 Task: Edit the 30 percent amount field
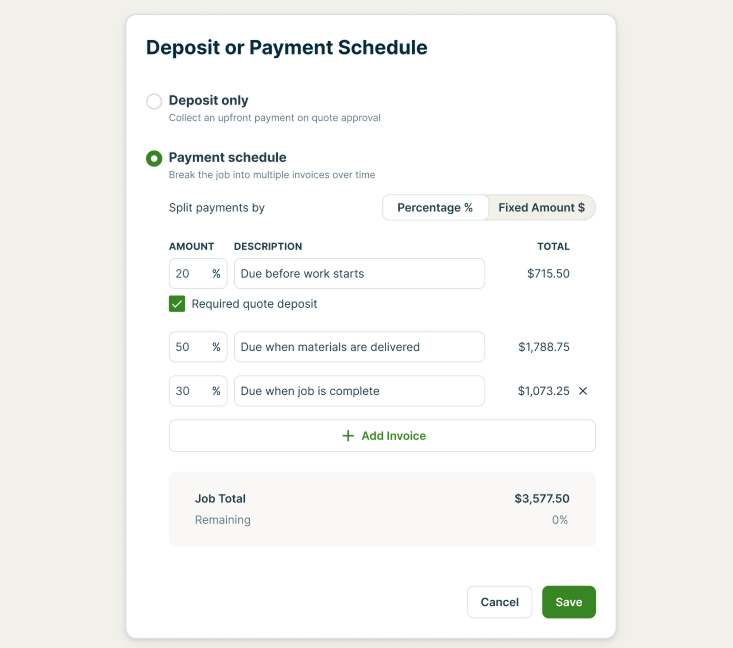pyautogui.click(x=190, y=391)
